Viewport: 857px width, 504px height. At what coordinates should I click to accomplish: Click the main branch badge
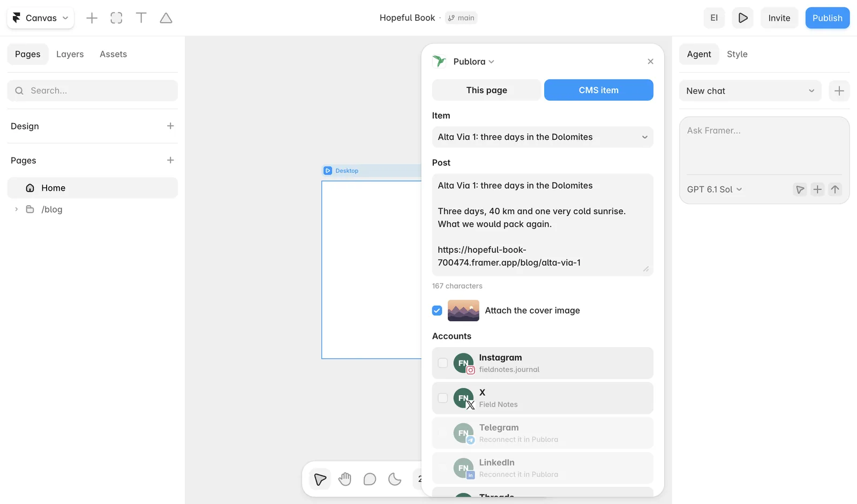[461, 18]
